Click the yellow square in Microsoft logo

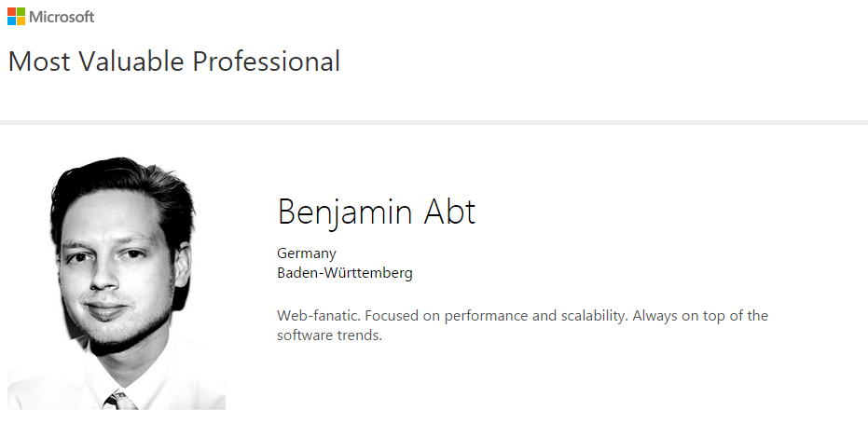point(21,21)
